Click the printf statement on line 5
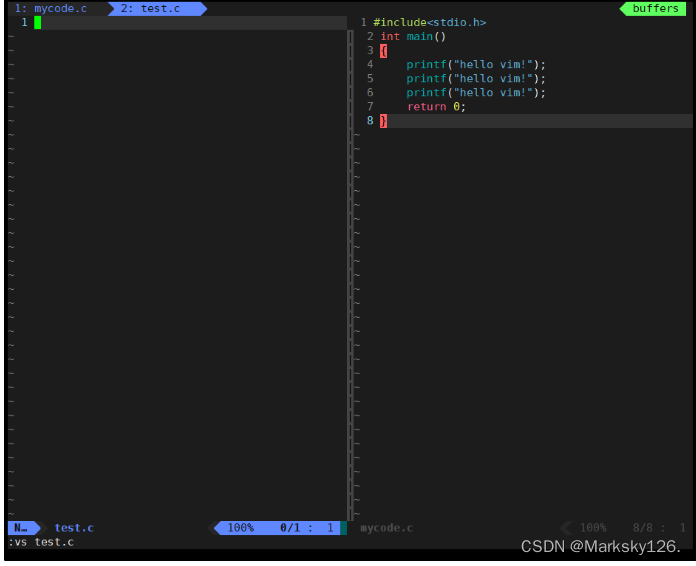The height and width of the screenshot is (566, 696). 476,79
